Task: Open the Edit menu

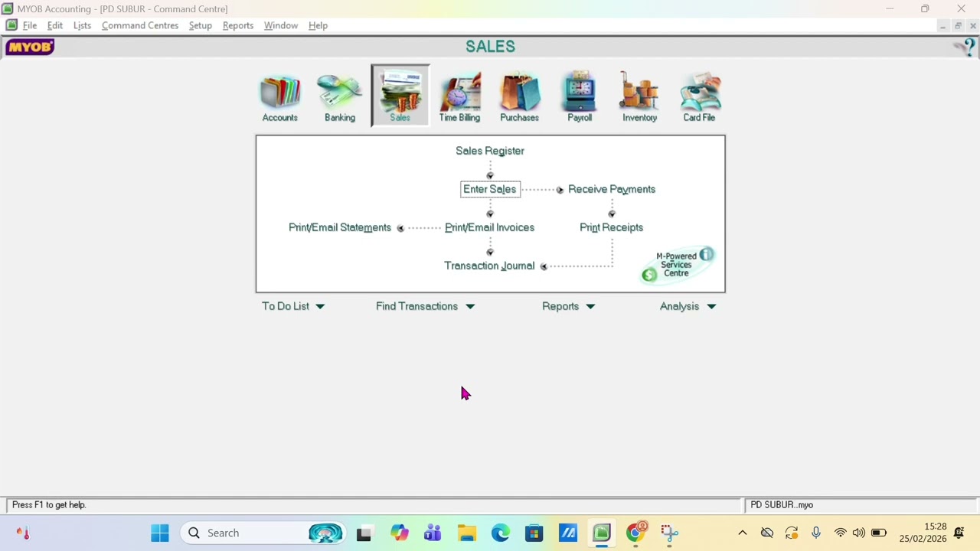Action: [x=55, y=25]
